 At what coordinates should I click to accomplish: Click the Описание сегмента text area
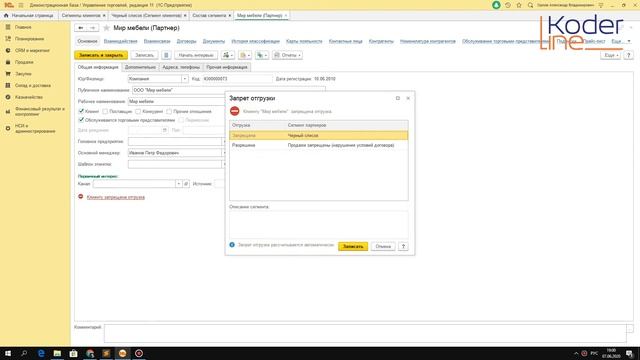coord(318,224)
